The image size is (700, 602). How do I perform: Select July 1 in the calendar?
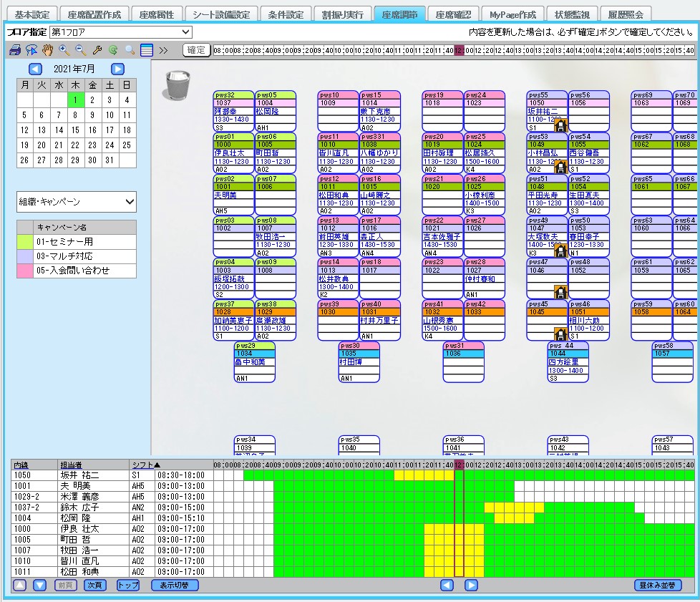click(x=75, y=100)
